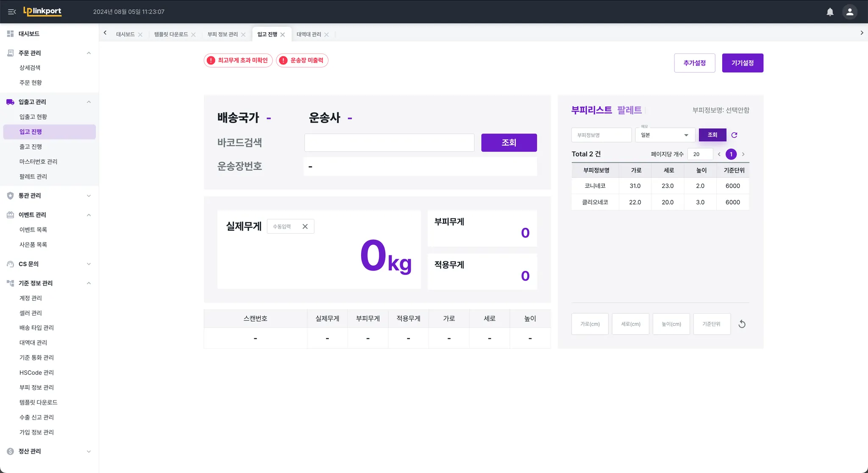Click the notification bell icon
This screenshot has width=868, height=473.
(x=830, y=12)
